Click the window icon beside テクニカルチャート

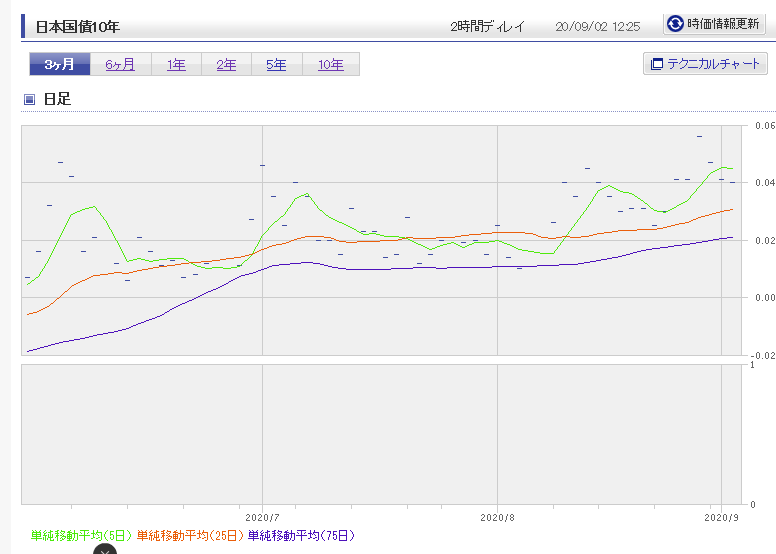pos(656,64)
